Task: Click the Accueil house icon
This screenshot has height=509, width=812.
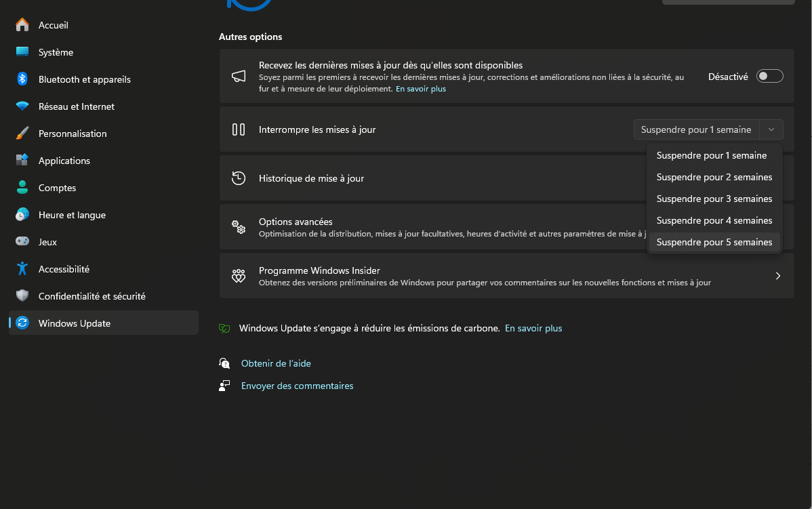Action: point(22,25)
